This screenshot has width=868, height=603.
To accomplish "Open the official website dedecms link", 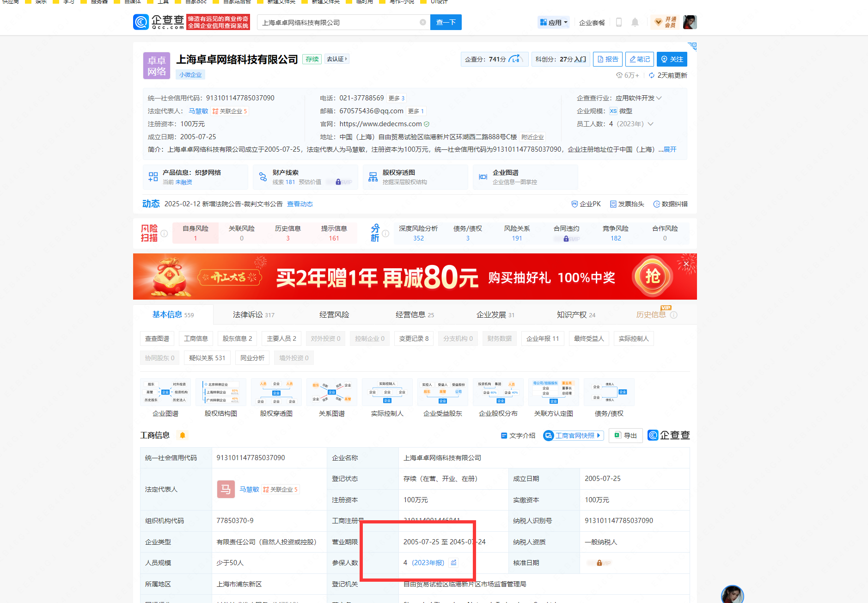I will [x=380, y=124].
